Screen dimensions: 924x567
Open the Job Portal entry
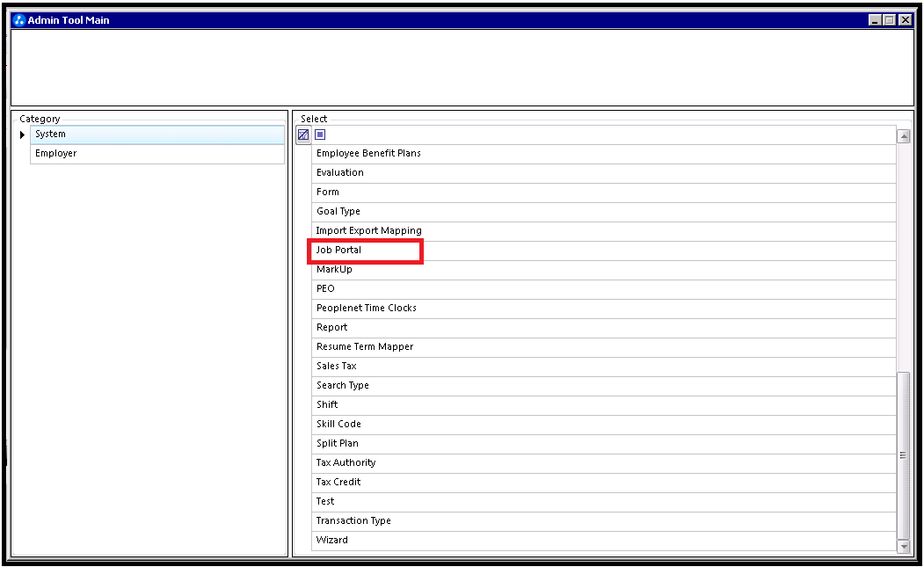pyautogui.click(x=339, y=251)
